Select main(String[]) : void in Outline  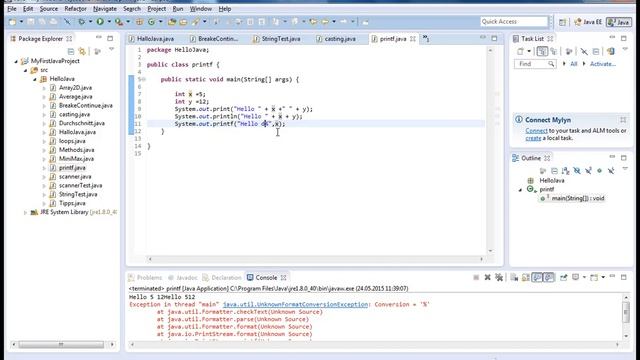(578, 198)
